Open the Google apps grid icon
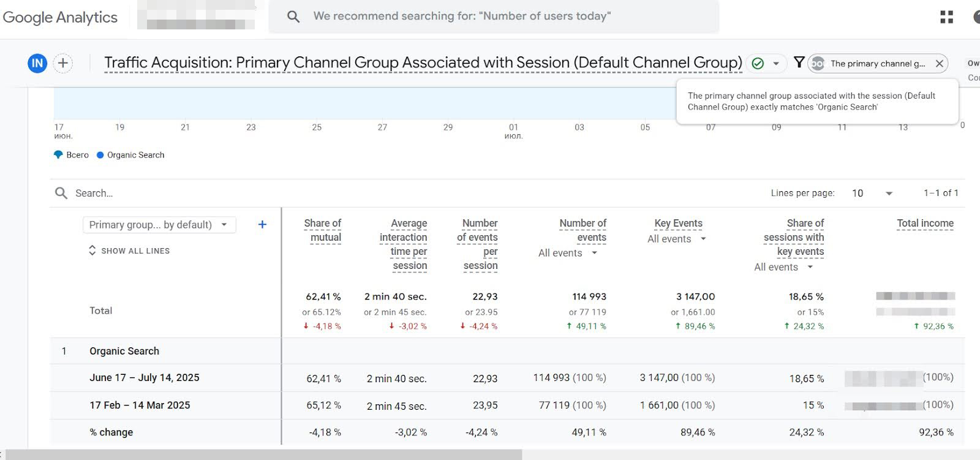 946,17
